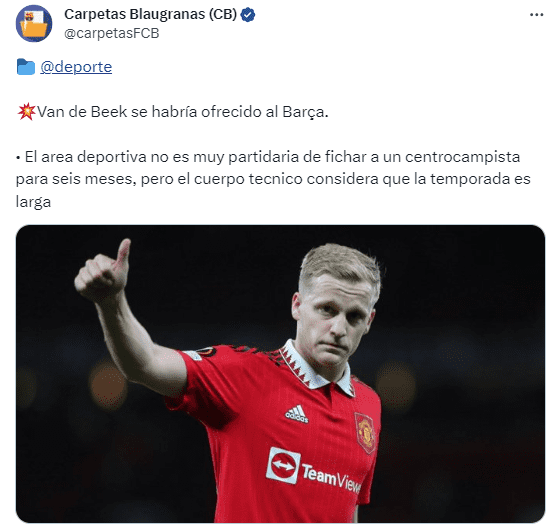Click the collision emoji before Van de Beek
559x532 pixels.
pos(26,112)
